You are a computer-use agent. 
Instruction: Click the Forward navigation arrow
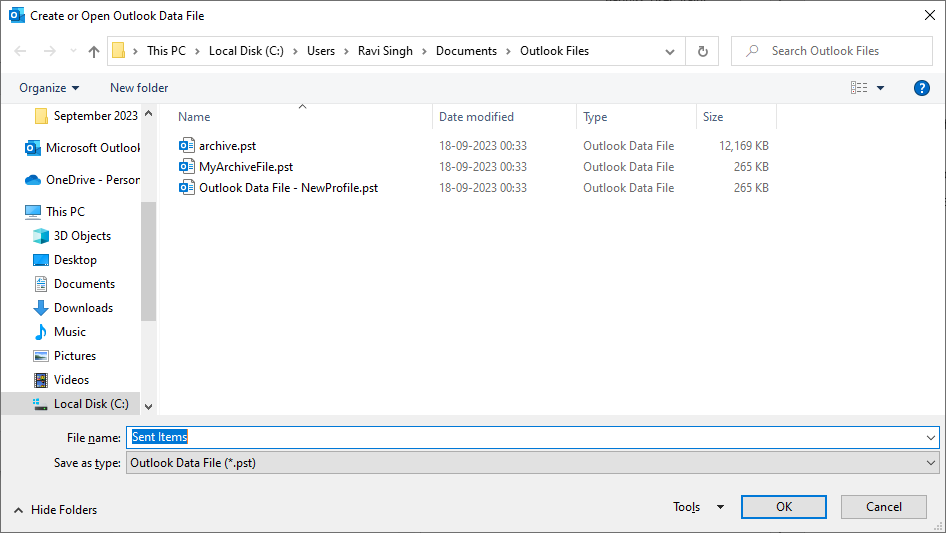49,51
